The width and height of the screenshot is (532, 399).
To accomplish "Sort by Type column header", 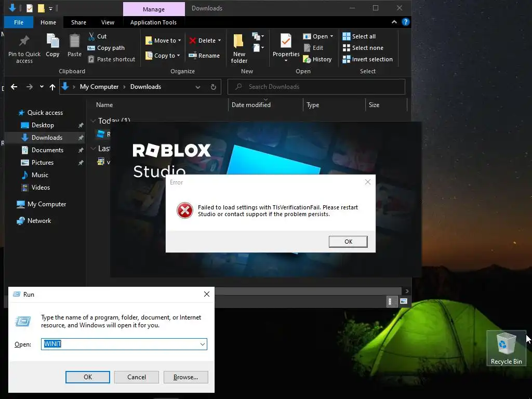I will (312, 105).
